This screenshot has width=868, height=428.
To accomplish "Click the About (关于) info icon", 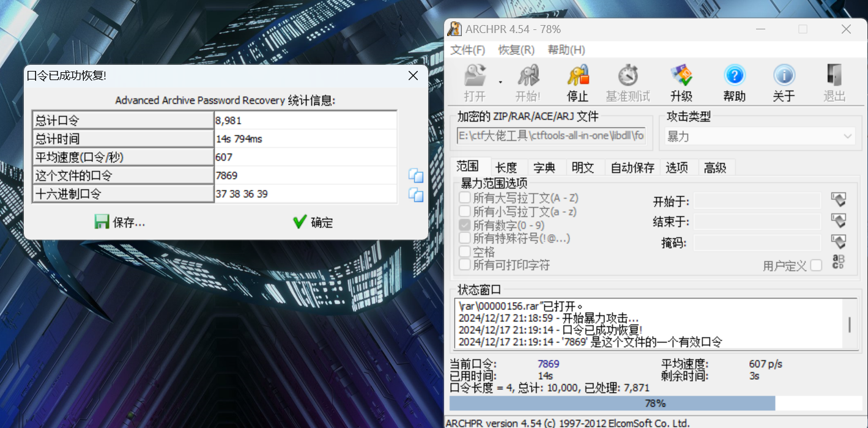I will pos(784,83).
